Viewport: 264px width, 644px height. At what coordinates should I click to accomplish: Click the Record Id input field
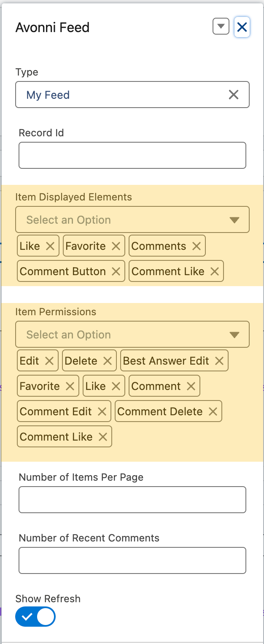click(x=132, y=155)
